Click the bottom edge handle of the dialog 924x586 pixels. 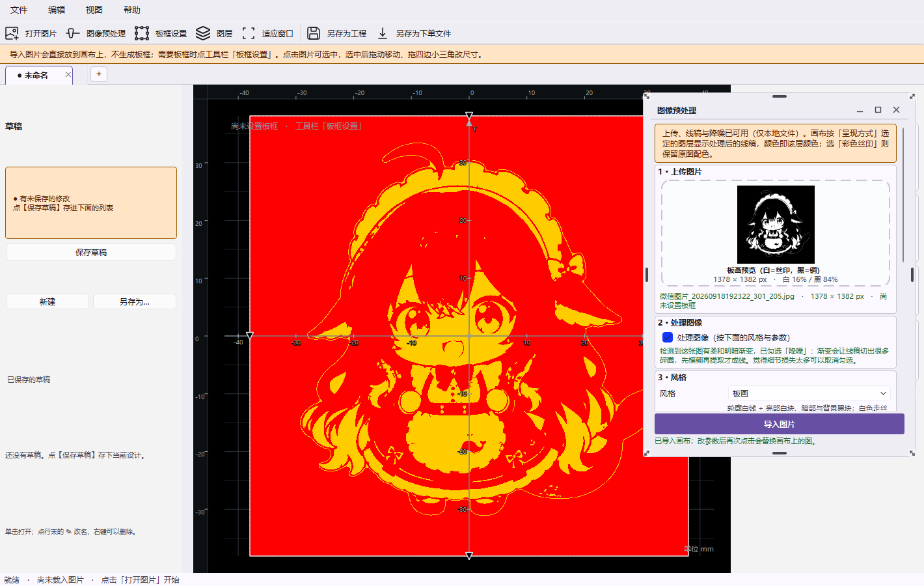pyautogui.click(x=780, y=453)
